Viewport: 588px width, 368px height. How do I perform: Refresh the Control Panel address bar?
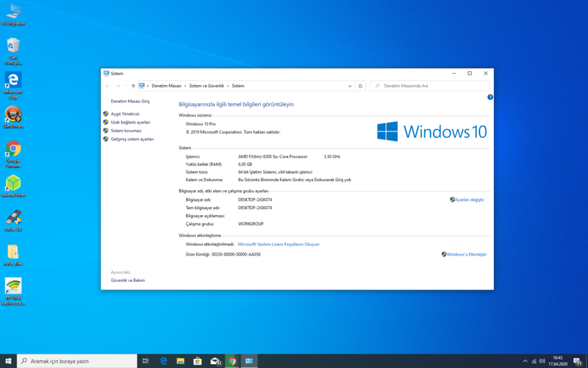coord(360,86)
